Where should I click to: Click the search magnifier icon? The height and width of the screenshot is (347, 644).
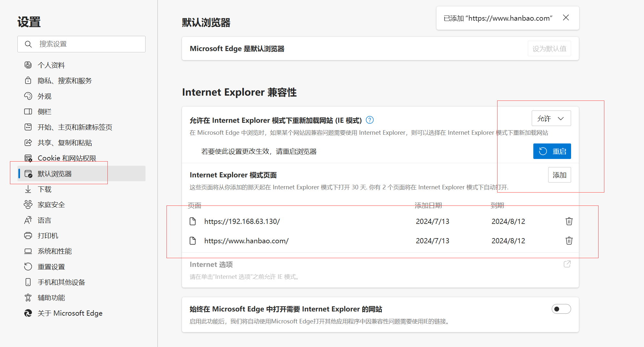tap(28, 44)
